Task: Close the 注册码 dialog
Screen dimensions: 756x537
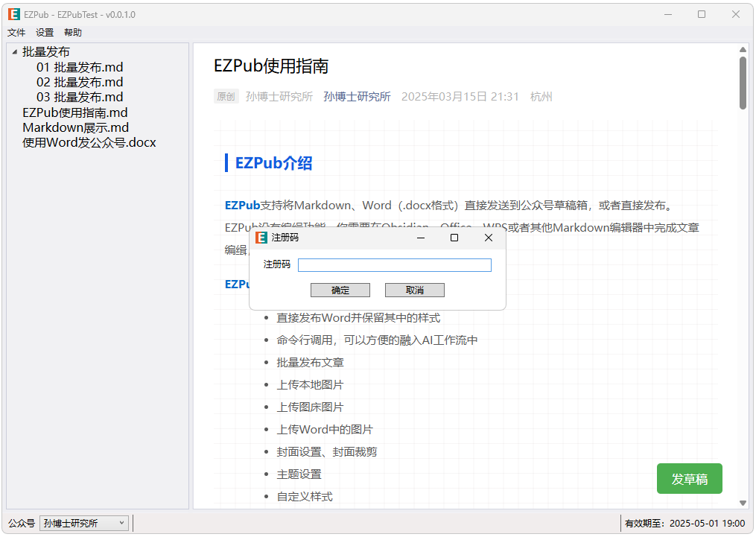Action: pyautogui.click(x=489, y=238)
